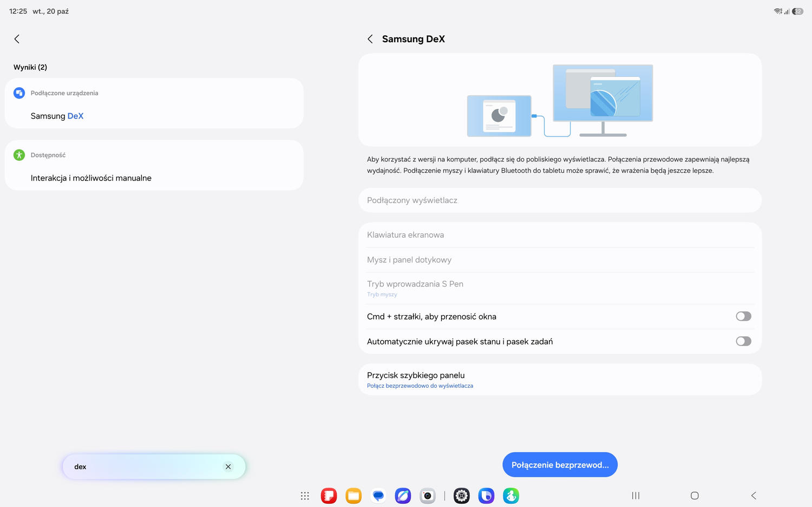The image size is (812, 507).
Task: Launch the red Samsung Notes app
Action: 329,496
